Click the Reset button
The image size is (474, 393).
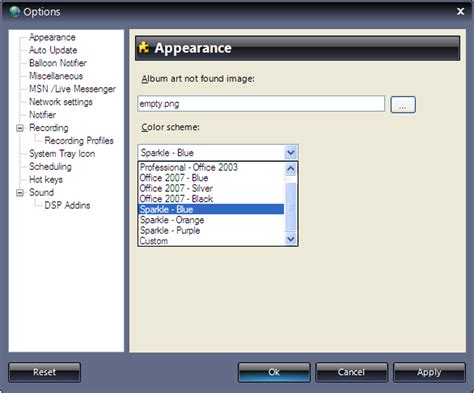(x=44, y=372)
